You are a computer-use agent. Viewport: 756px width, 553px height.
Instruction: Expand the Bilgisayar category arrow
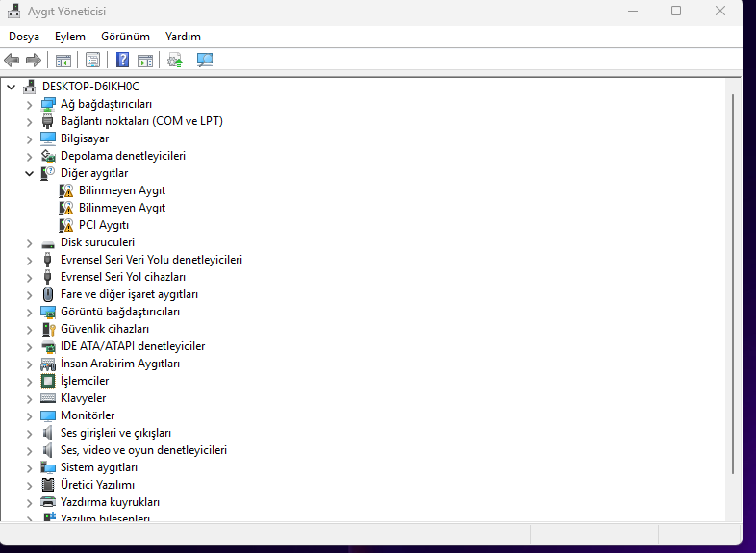[30, 139]
